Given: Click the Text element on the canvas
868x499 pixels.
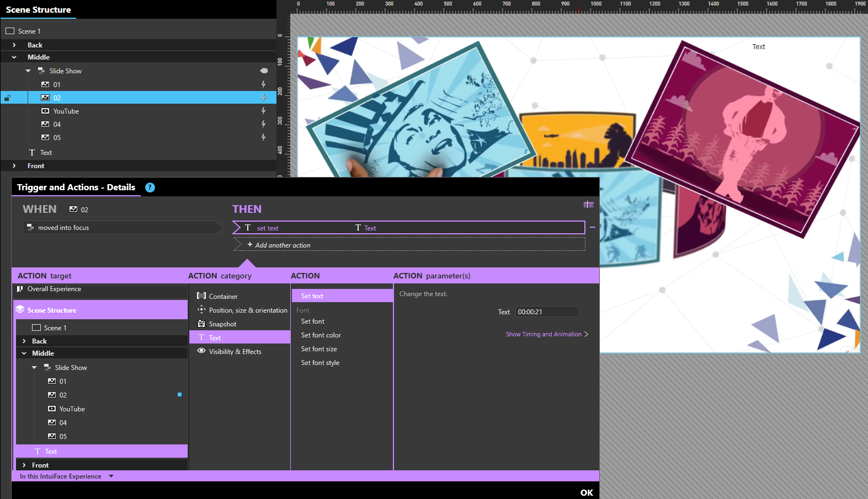Looking at the screenshot, I should click(759, 47).
